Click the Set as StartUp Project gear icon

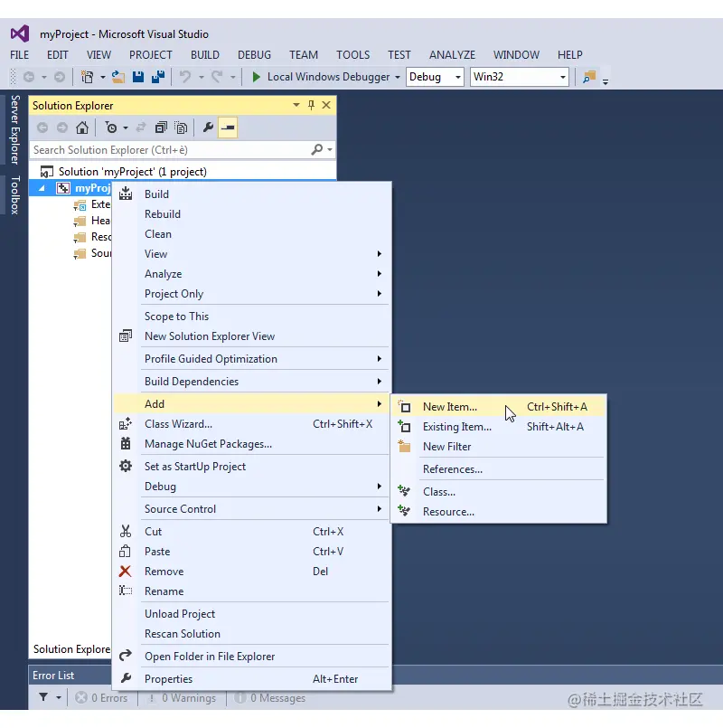pyautogui.click(x=126, y=466)
